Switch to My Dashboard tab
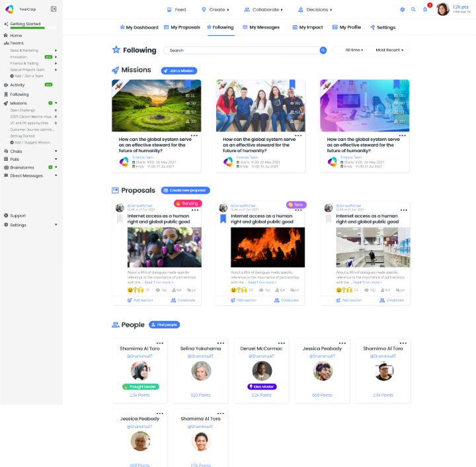Viewport: 476px width, 467px height. 139,27
